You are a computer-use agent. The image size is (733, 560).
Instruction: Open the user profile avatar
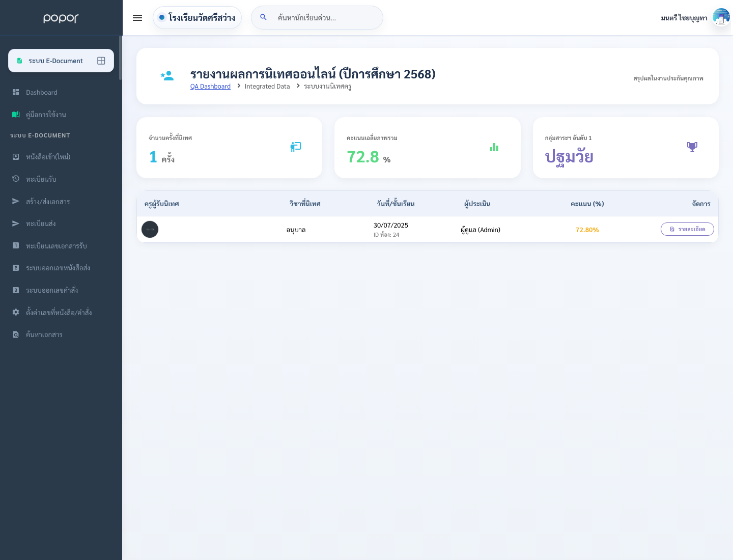point(721,17)
